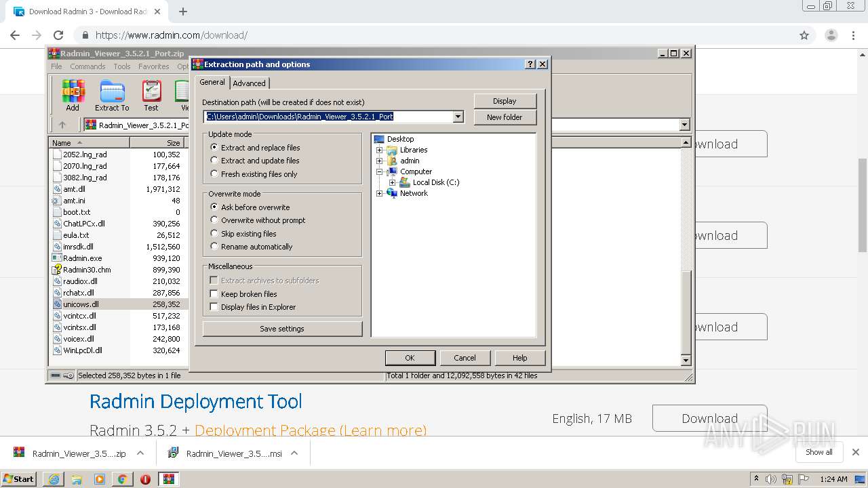Click the WinRAR taskbar icon
The image size is (868, 488).
[169, 479]
